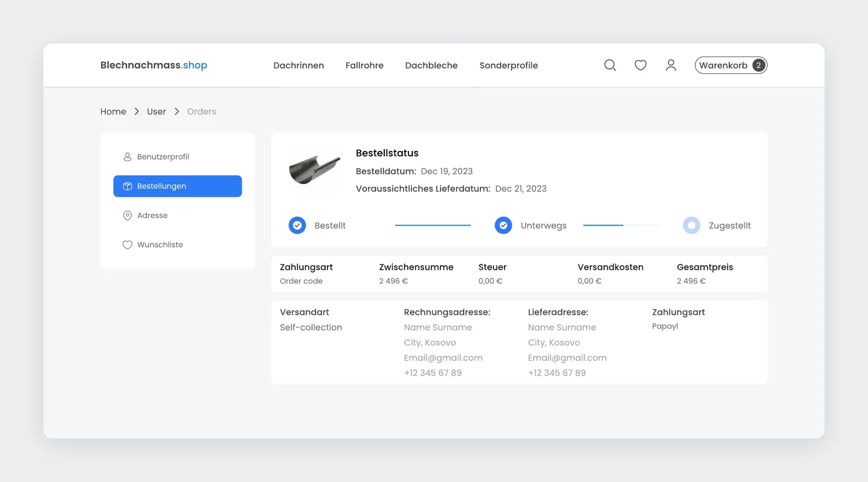
Task: Select the Zugestellt pending status circle
Action: [x=691, y=226]
